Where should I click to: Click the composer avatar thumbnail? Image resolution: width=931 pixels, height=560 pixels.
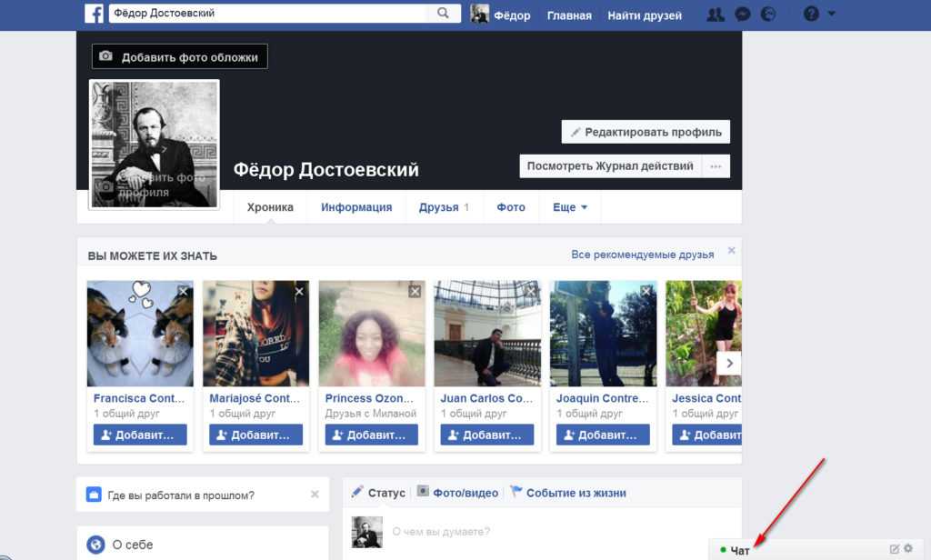tap(367, 532)
